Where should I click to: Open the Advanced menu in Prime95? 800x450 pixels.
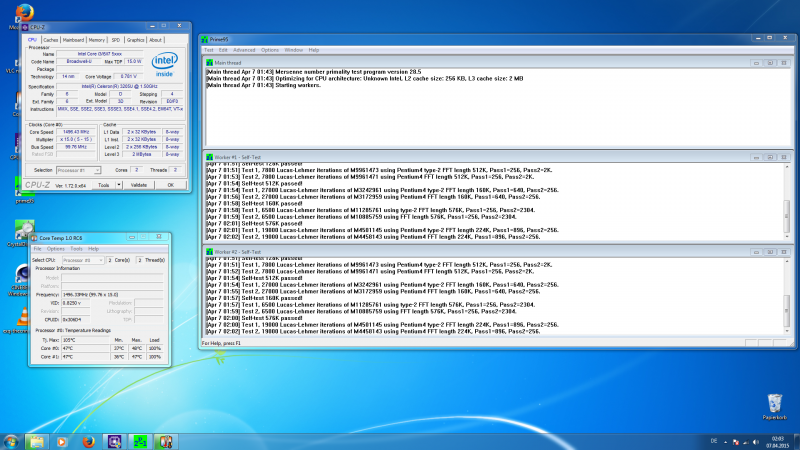pyautogui.click(x=244, y=50)
